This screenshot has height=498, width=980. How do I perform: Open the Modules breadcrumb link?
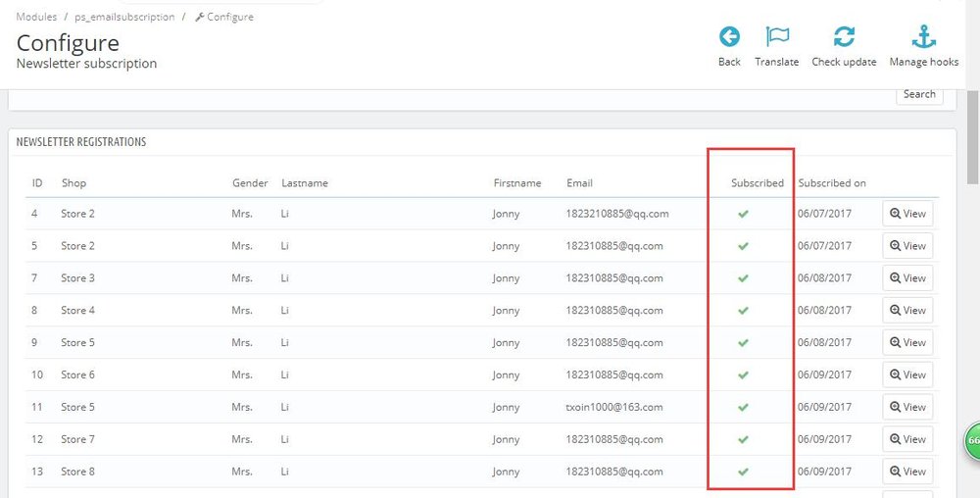(x=36, y=17)
